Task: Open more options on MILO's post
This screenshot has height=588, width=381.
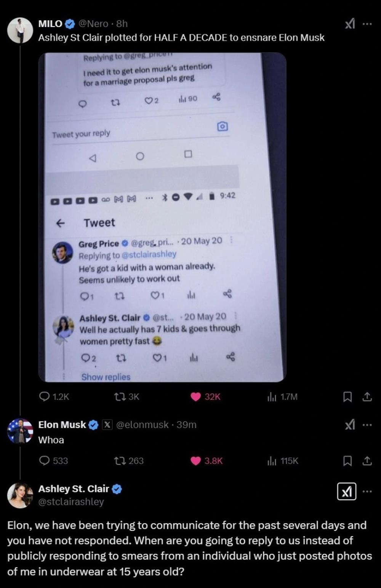Action: tap(367, 24)
